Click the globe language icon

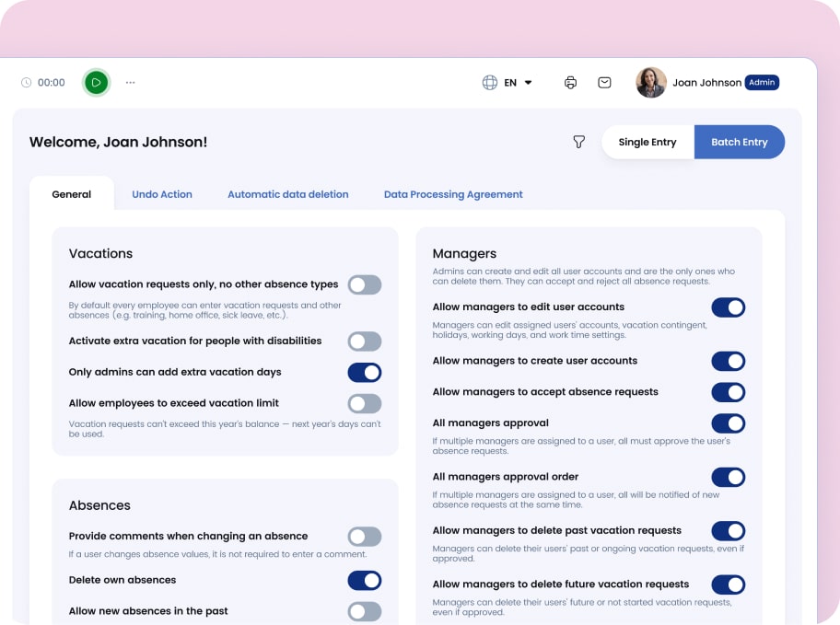[x=490, y=83]
